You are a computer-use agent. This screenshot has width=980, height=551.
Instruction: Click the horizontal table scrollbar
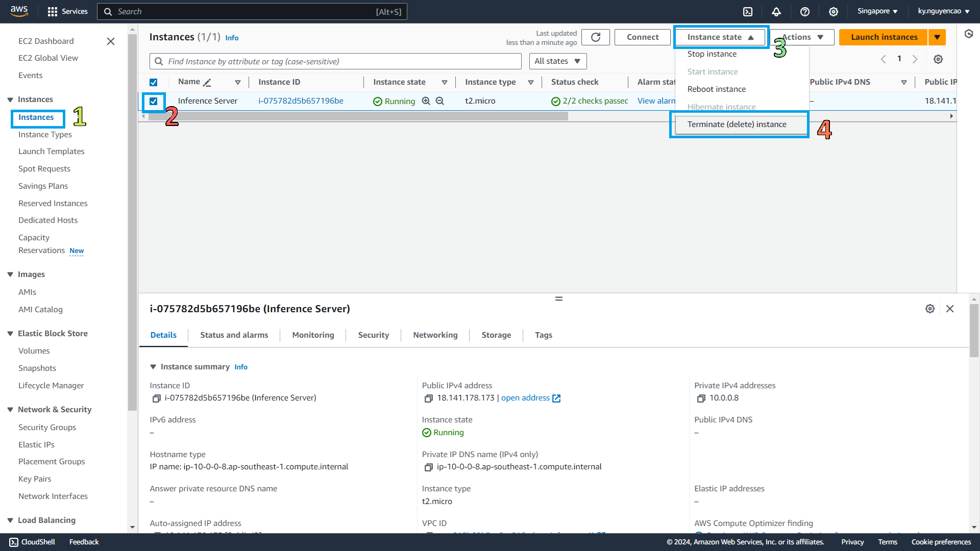coord(357,116)
